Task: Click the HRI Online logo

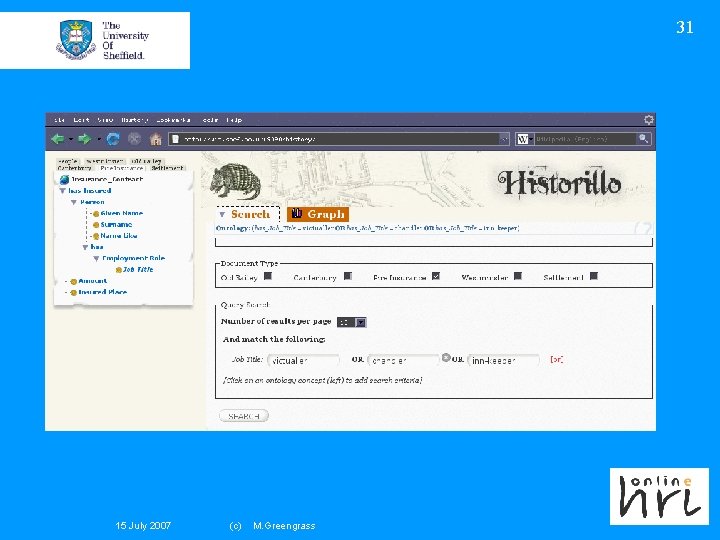Action: 659,496
